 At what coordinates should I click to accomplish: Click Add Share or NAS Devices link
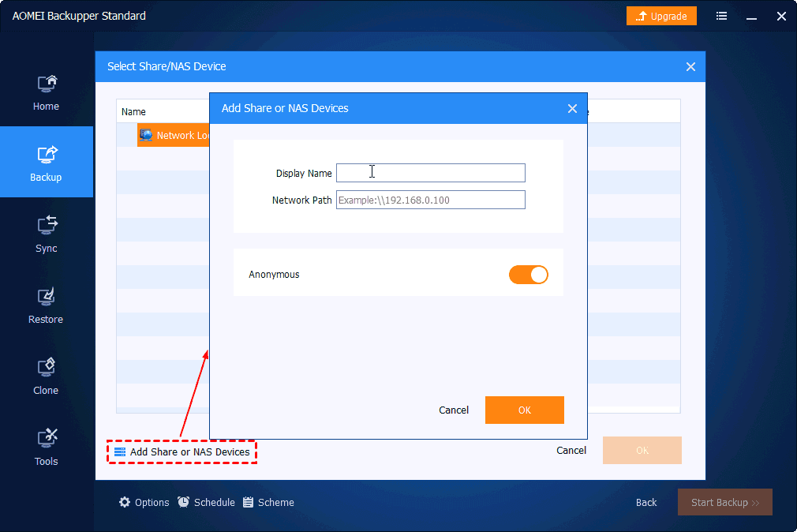pos(182,451)
